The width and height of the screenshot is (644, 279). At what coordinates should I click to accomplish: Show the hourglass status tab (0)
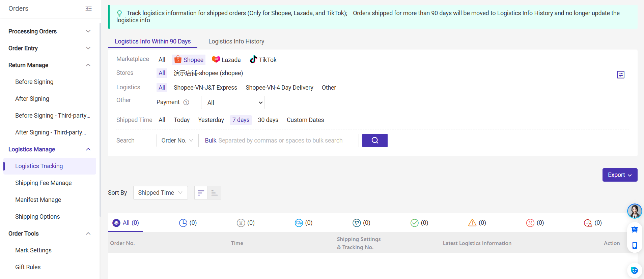246,223
